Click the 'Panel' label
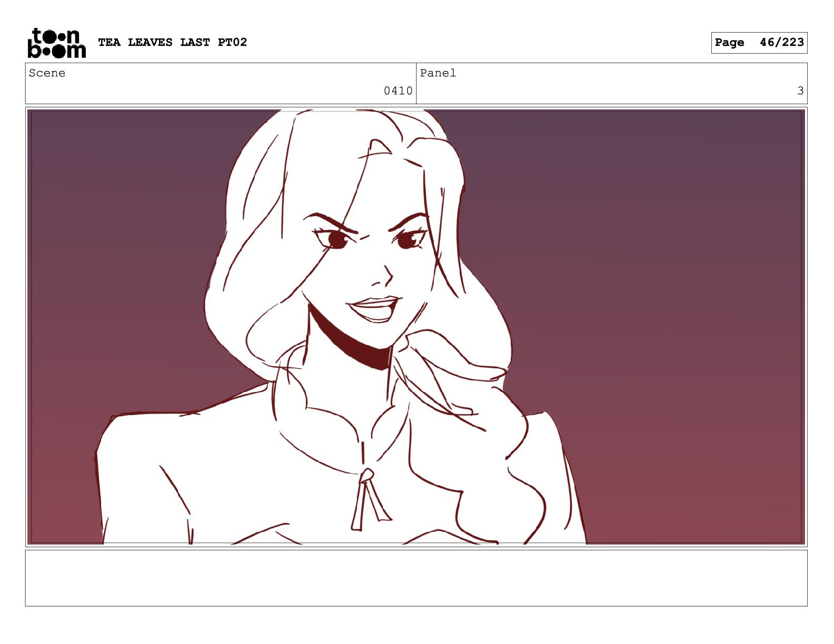 tap(438, 73)
